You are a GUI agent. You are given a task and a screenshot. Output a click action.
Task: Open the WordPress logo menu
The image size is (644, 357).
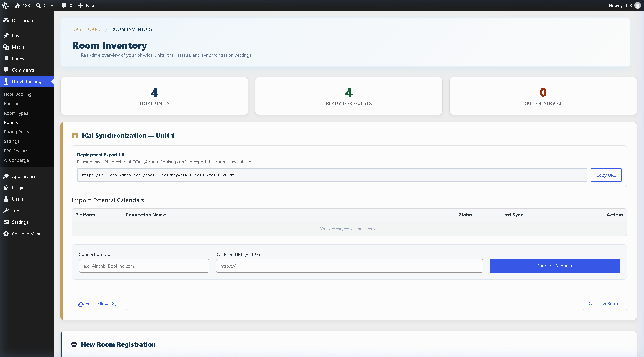click(x=6, y=5)
